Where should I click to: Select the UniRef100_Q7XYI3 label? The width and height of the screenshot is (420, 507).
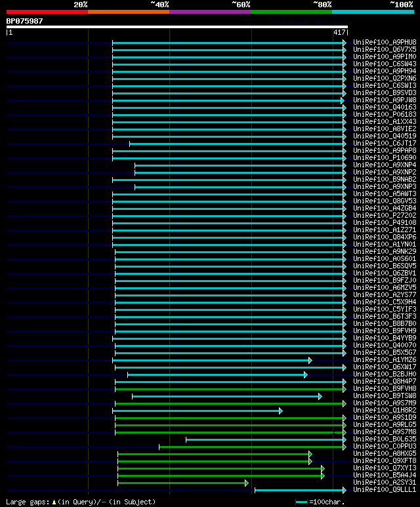point(385,468)
